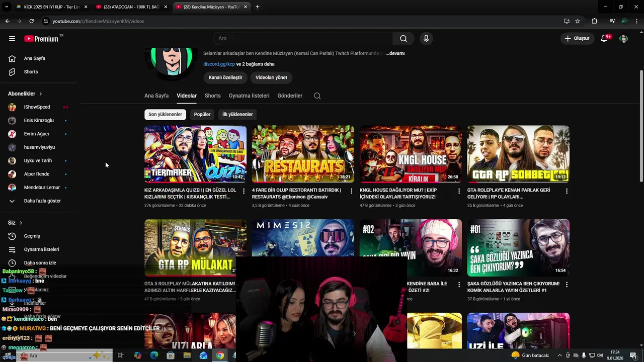Search within the channel using magnifier icon
Image resolution: width=644 pixels, height=362 pixels.
[317, 96]
